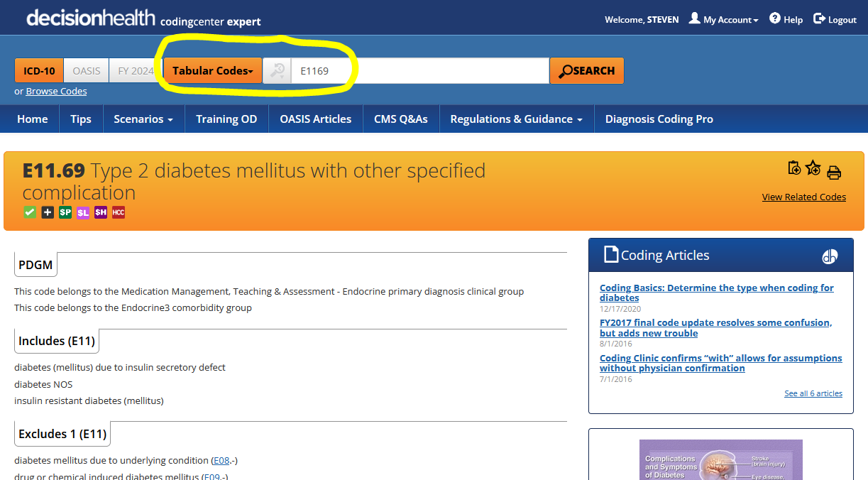Expand the Scenarios menu

[143, 119]
